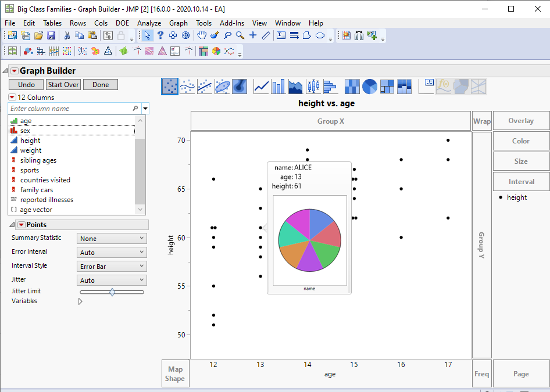The width and height of the screenshot is (550, 392).
Task: Open the Points red triangle menu
Action: 22,225
